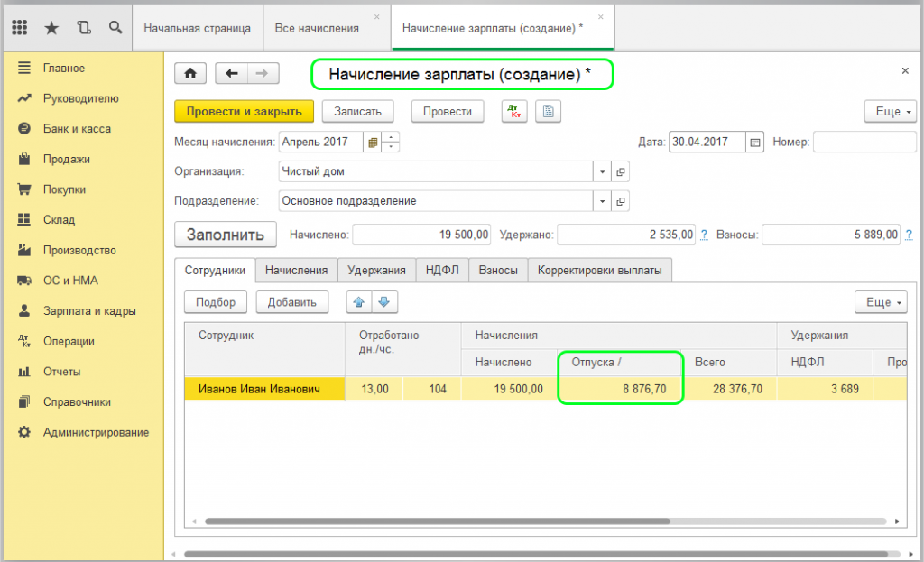Click the home icon button
924x562 pixels.
pyautogui.click(x=190, y=74)
